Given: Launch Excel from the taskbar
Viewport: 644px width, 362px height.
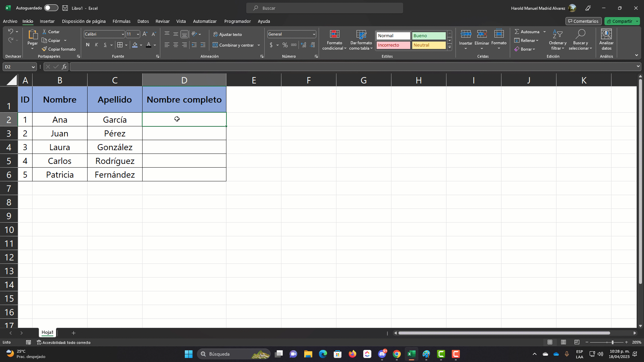Looking at the screenshot, I should tap(412, 354).
